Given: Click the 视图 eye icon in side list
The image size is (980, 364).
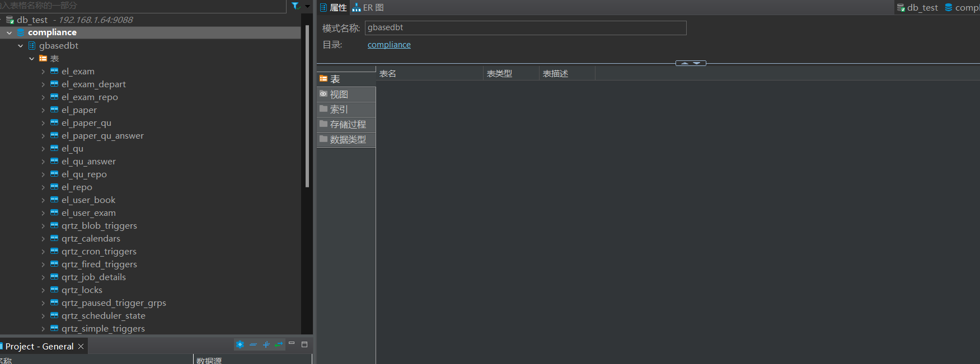Looking at the screenshot, I should click(x=323, y=94).
